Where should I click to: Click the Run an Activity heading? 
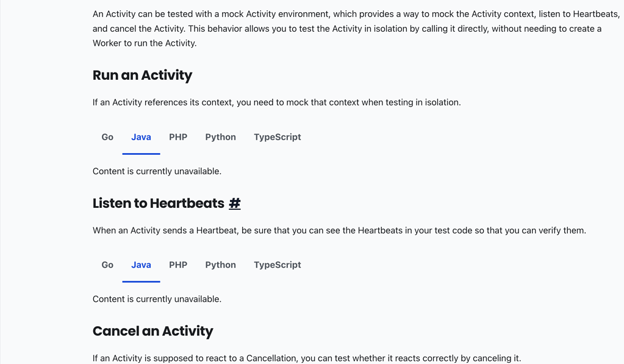(x=142, y=75)
